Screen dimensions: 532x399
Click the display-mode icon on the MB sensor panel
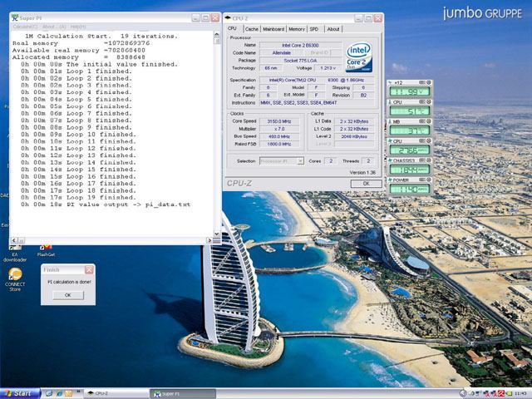(422, 121)
